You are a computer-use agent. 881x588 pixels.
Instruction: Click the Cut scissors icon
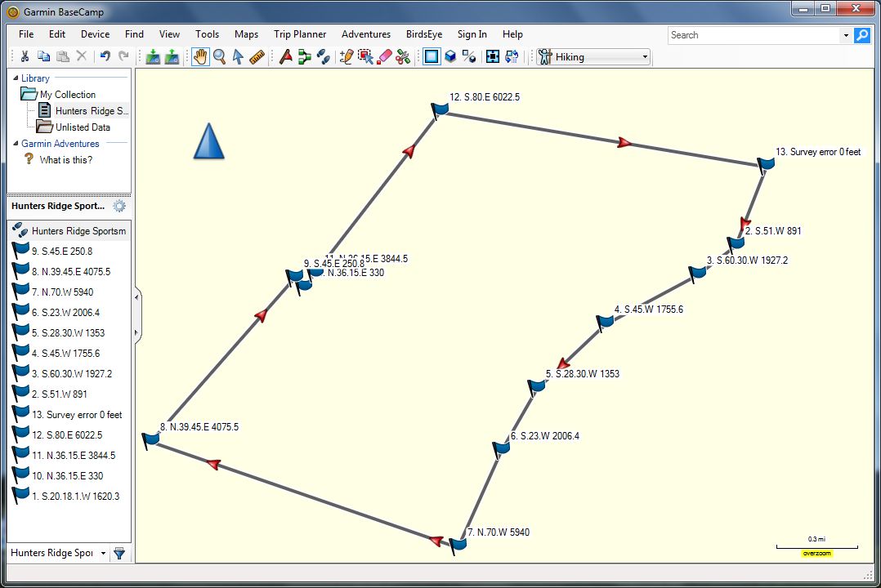point(25,56)
